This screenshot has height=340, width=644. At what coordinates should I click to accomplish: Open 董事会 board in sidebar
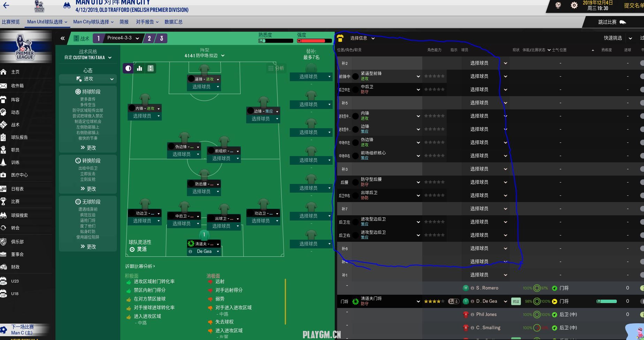(17, 254)
